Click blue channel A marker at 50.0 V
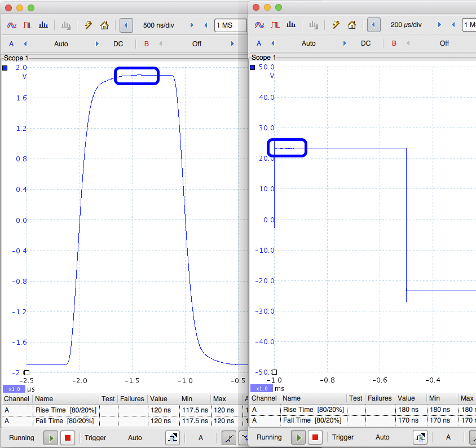The image size is (476, 448). coord(252,68)
